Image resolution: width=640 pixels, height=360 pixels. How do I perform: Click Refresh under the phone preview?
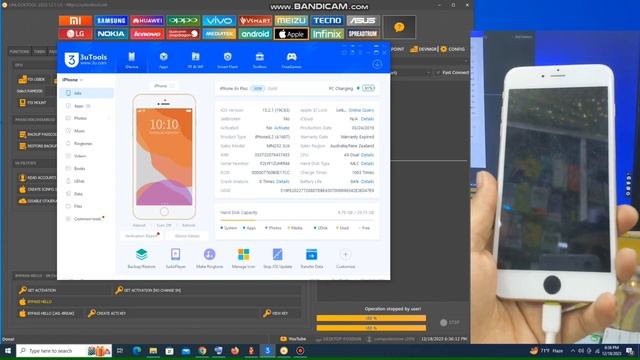[x=189, y=225]
